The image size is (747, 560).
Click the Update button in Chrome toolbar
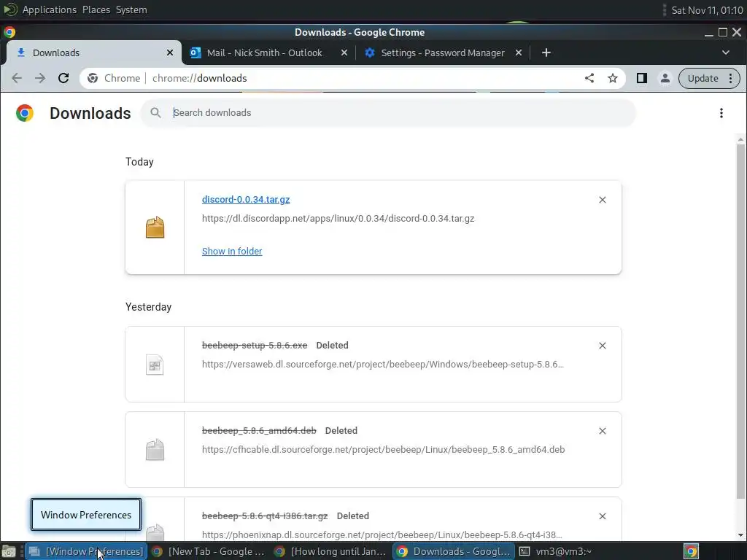pyautogui.click(x=703, y=78)
